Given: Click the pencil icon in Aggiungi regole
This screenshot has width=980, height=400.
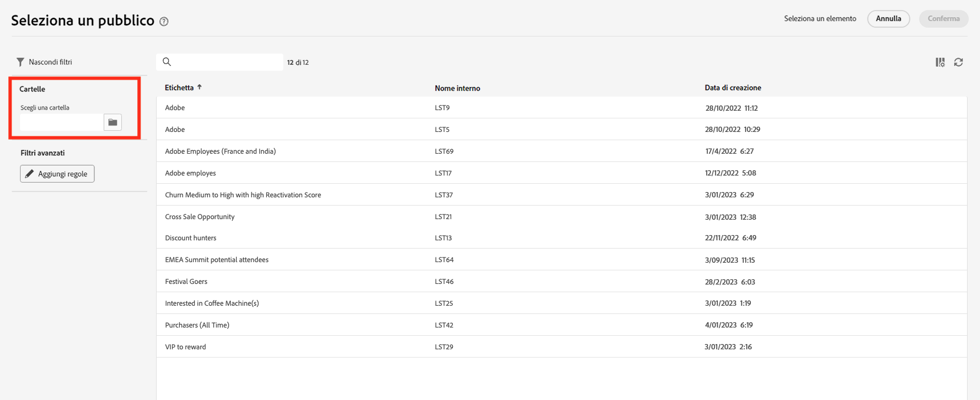Looking at the screenshot, I should click(29, 174).
